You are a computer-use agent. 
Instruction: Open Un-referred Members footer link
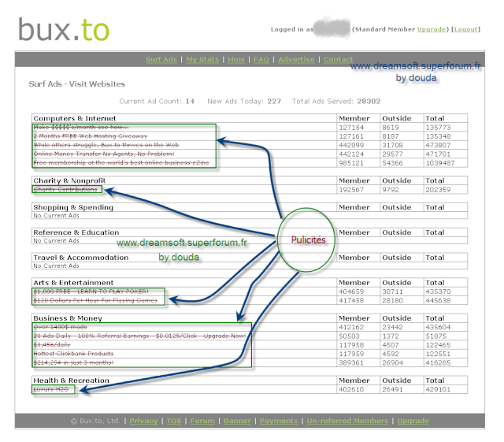[347, 421]
